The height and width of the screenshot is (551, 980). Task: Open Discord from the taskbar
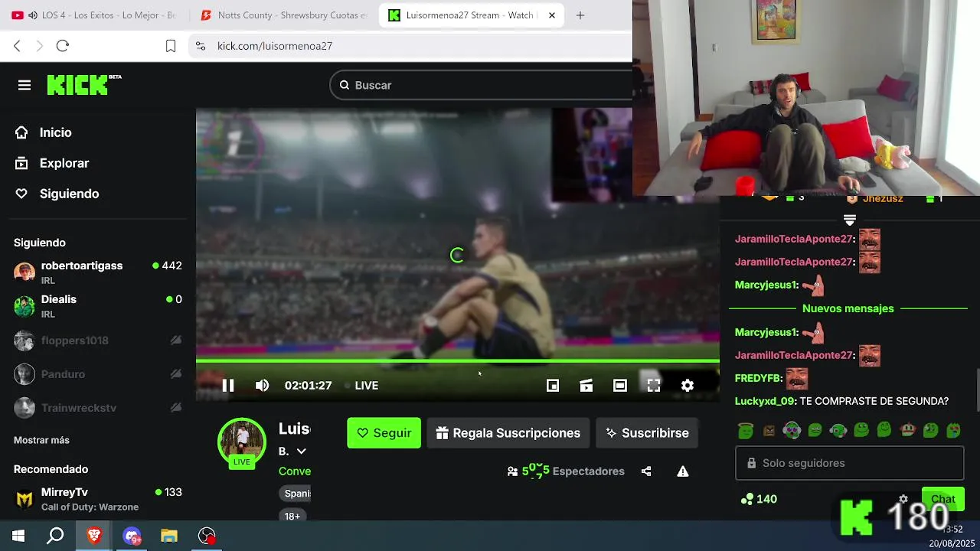click(x=132, y=536)
